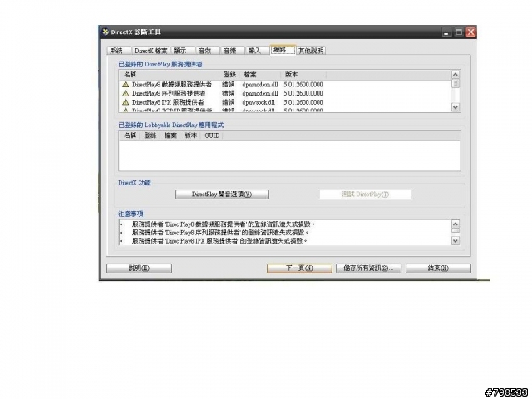Click the 測試 DirectPlay button
The image size is (532, 399).
coord(366,195)
